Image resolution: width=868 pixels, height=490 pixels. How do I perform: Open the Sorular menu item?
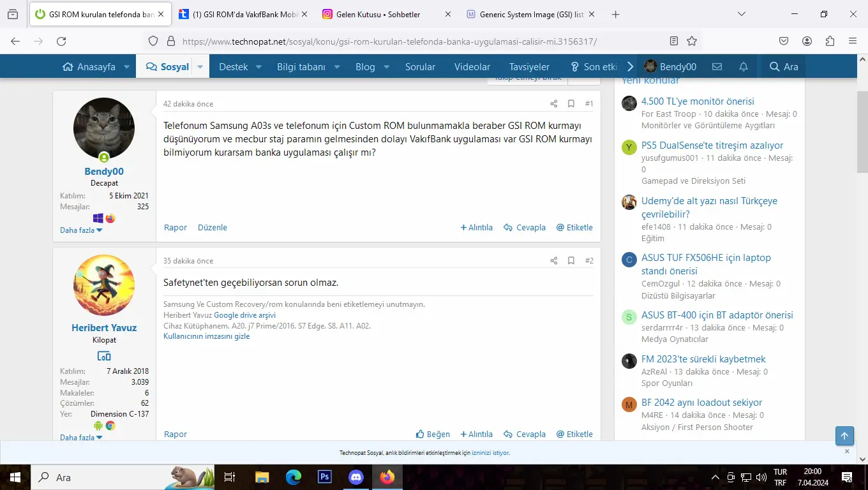pyautogui.click(x=420, y=66)
